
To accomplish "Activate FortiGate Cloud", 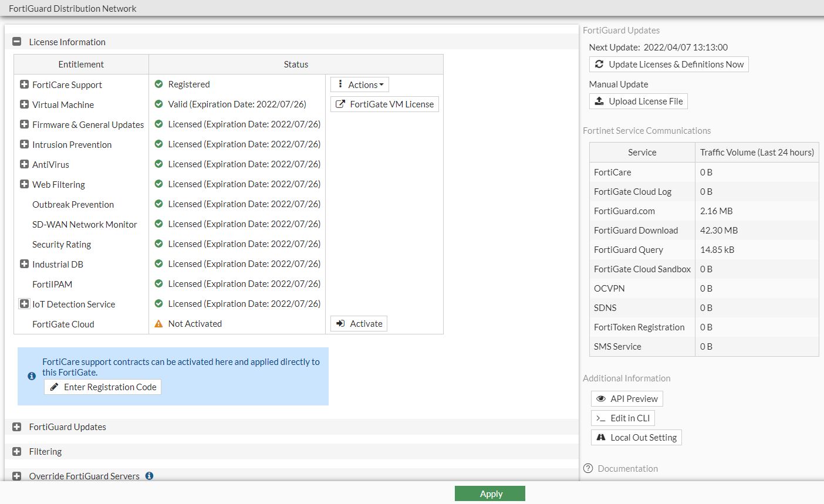I will point(359,324).
